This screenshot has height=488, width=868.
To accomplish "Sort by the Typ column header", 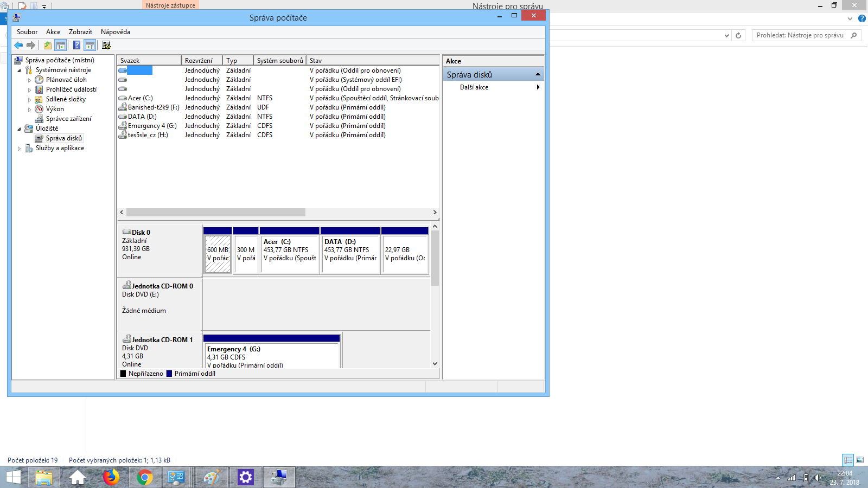I will [238, 61].
